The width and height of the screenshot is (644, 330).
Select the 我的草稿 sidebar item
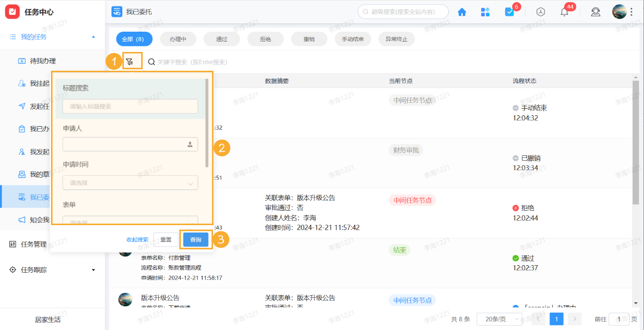(x=52, y=174)
